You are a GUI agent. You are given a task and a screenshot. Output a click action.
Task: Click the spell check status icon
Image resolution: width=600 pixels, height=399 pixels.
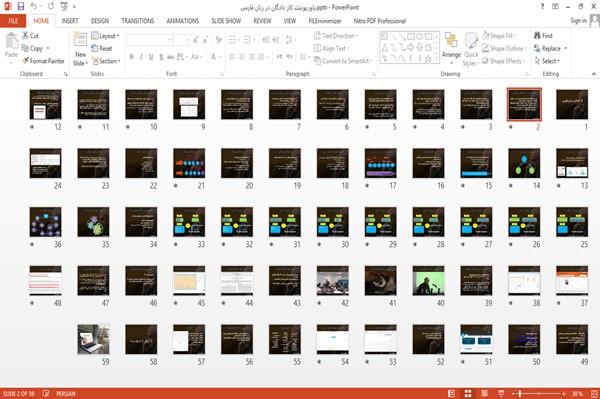click(46, 393)
